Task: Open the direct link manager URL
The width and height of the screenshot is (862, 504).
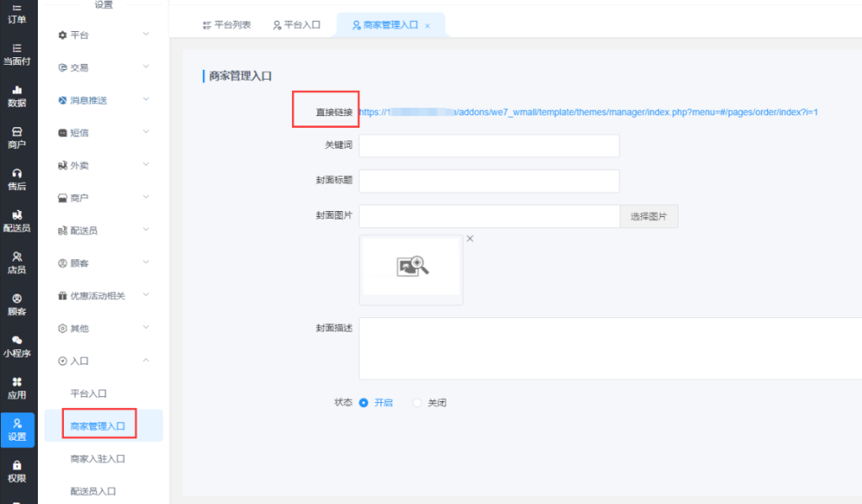Action: 588,112
